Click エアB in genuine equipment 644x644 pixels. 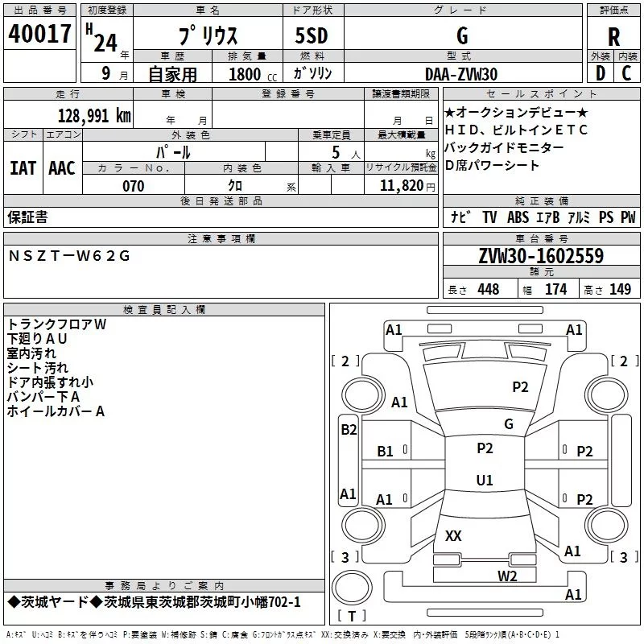pyautogui.click(x=548, y=217)
